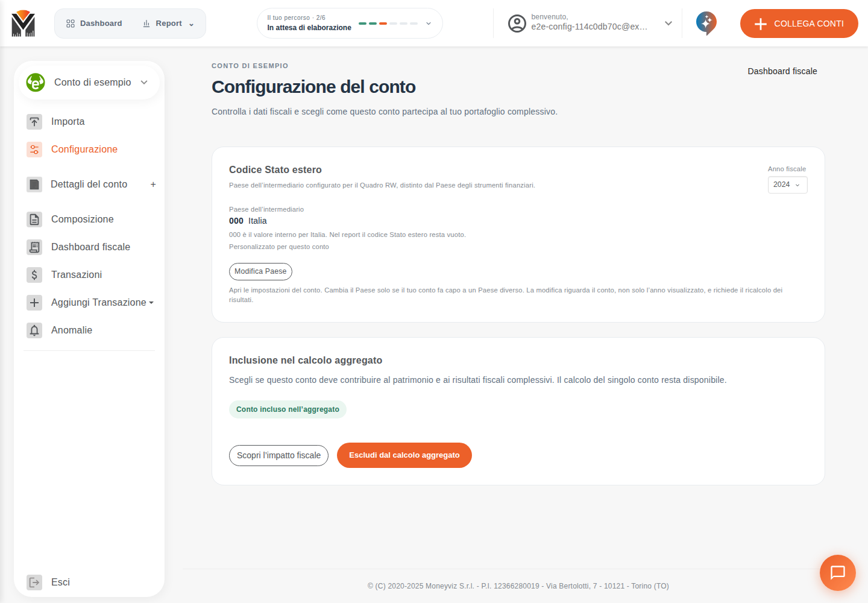Click the Esci logout icon
The width and height of the screenshot is (868, 603).
click(34, 582)
